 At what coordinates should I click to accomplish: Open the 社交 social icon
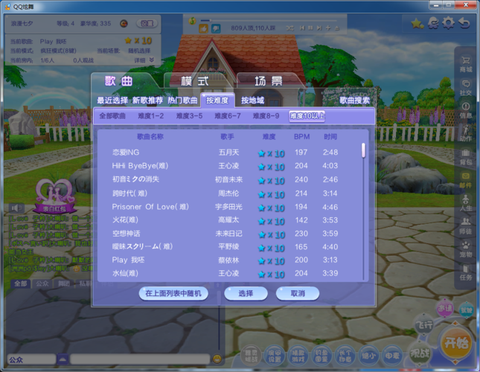pos(466,87)
